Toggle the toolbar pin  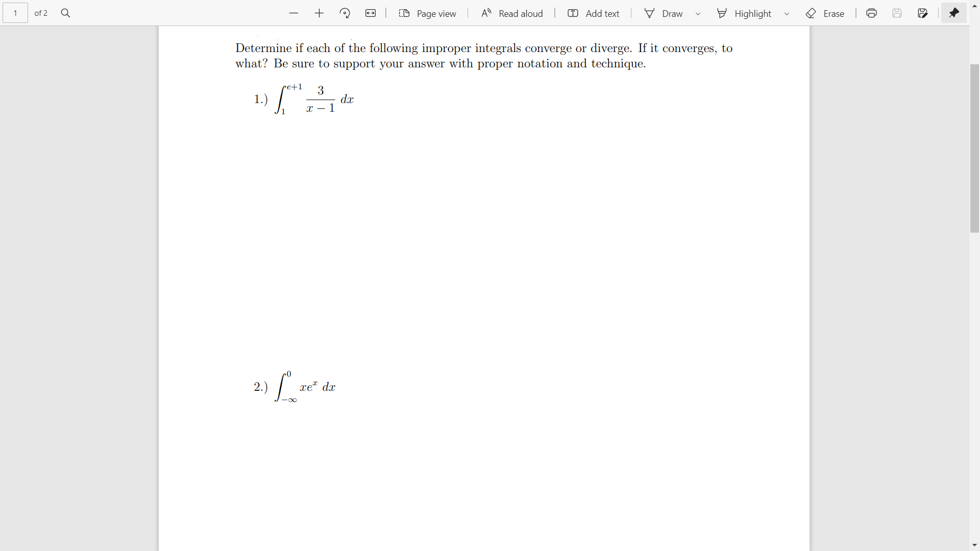(x=954, y=13)
